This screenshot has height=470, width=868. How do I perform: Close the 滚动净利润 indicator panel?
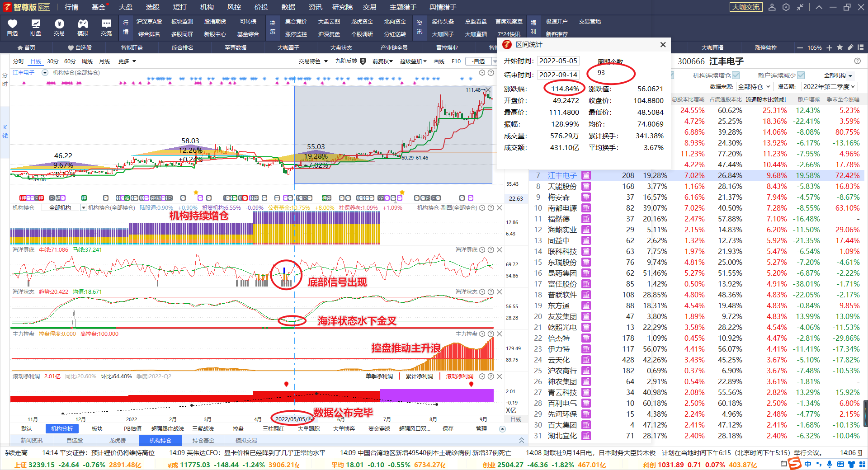point(500,376)
